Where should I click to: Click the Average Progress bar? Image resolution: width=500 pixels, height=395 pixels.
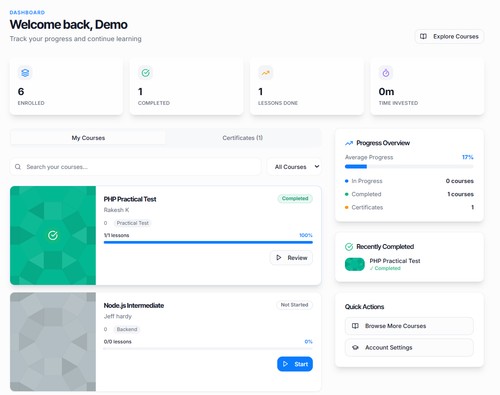[x=409, y=166]
